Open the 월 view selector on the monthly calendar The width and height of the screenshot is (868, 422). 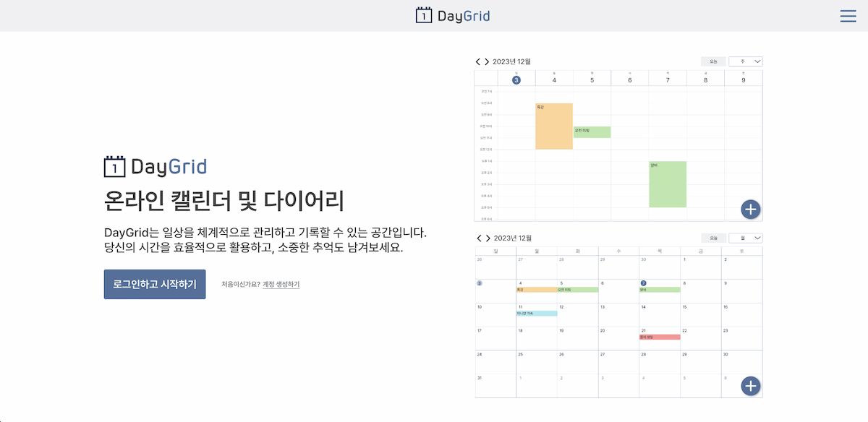point(745,237)
